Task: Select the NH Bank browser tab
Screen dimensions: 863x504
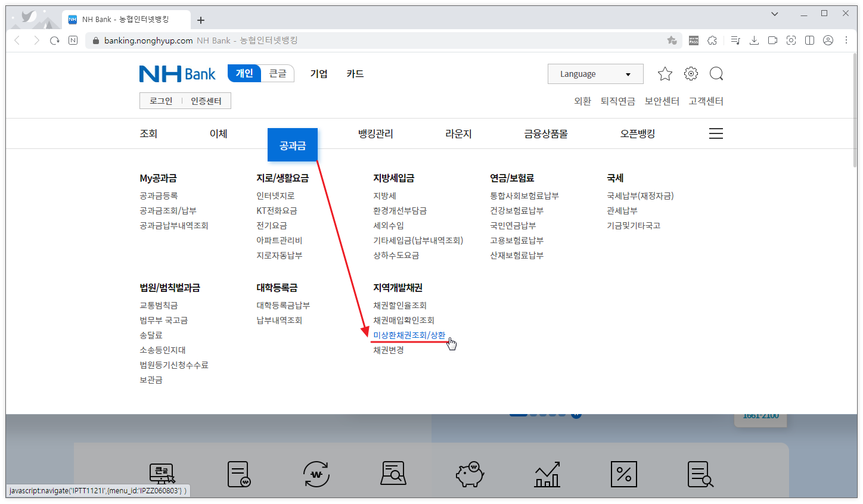Action: point(126,20)
